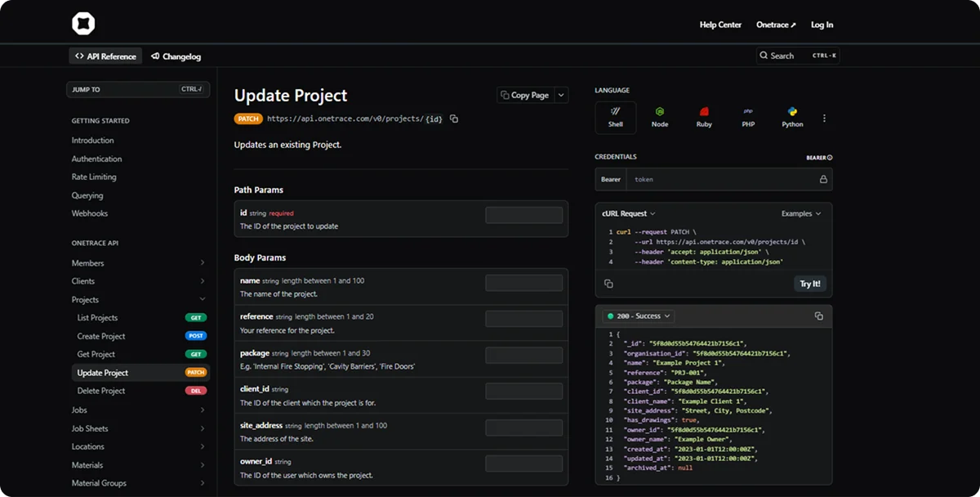
Task: Open the 200 - Success response dropdown
Action: point(639,316)
